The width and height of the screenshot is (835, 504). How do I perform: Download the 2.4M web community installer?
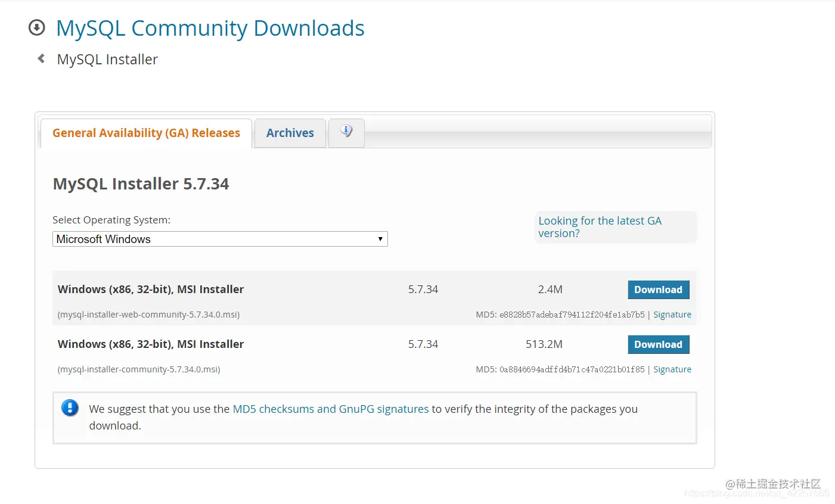[x=659, y=290]
